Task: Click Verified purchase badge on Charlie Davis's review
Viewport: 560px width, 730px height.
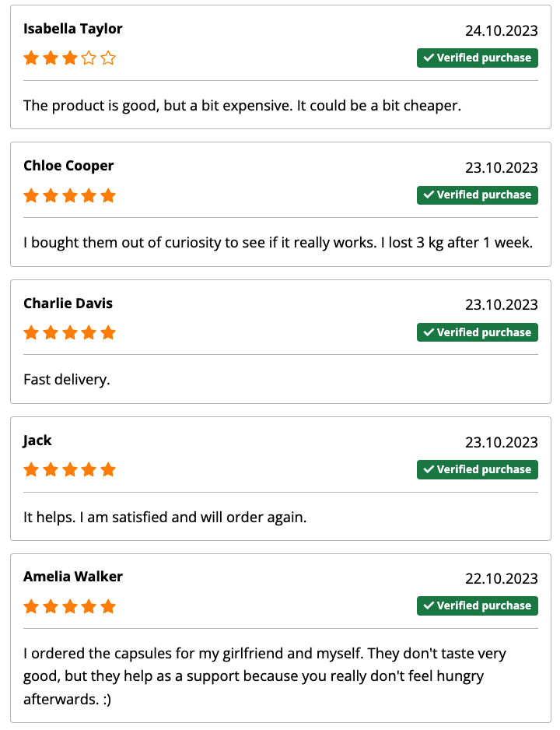Action: pos(478,332)
